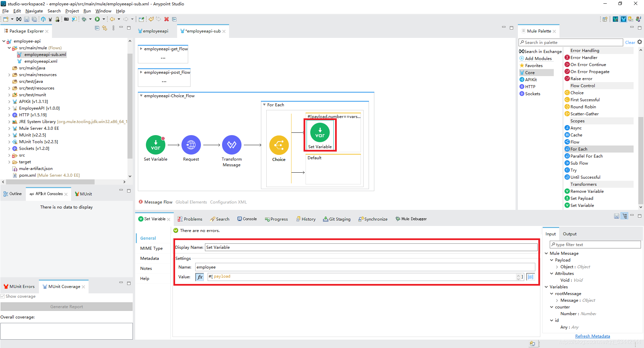Click Link with Editor icon in Package Explorer
This screenshot has height=348, width=644.
click(x=105, y=28)
